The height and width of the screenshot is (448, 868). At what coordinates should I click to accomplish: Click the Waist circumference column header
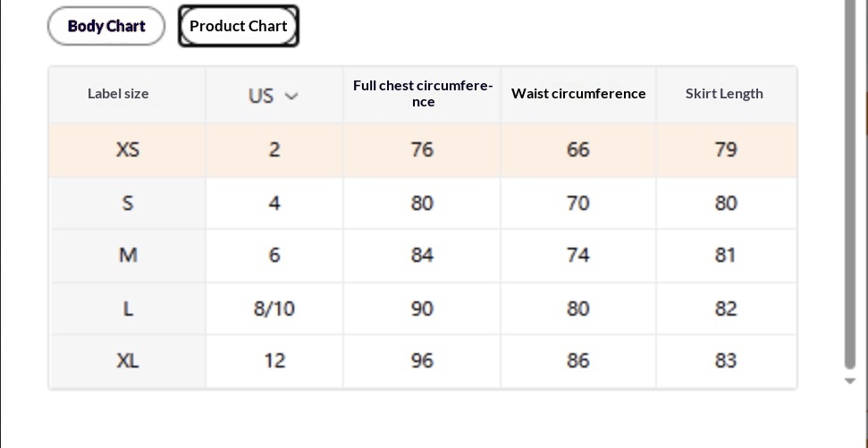578,94
